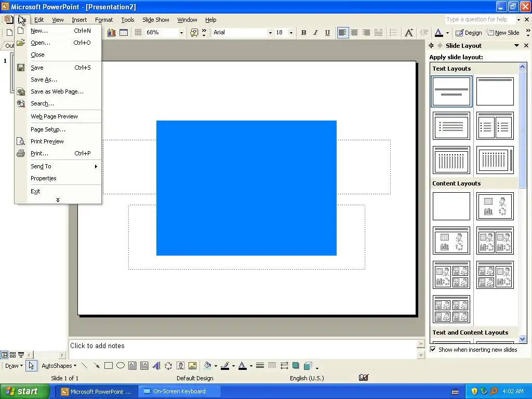Toggle Underline formatting
Screen dimensions: 532x399
[327, 33]
